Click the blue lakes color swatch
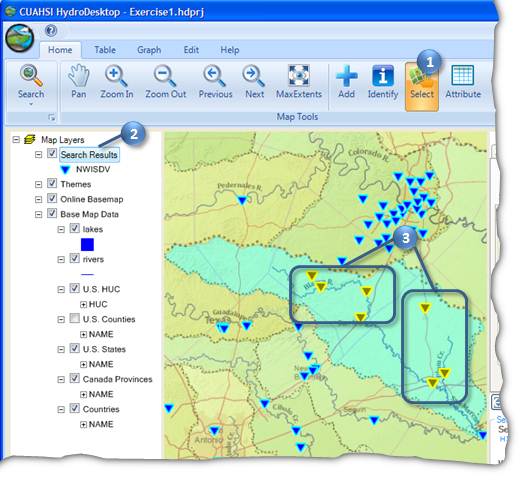The height and width of the screenshot is (489, 531). [x=87, y=244]
